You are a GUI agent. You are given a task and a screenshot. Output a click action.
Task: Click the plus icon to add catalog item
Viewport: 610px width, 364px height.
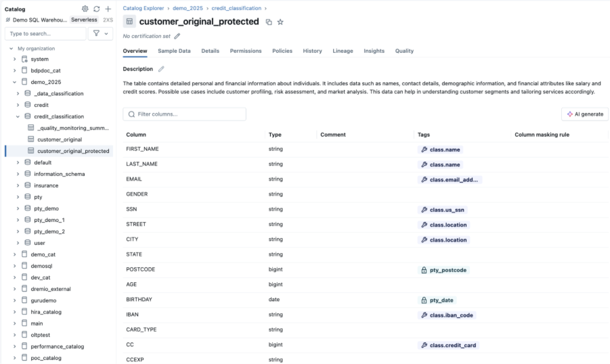108,9
